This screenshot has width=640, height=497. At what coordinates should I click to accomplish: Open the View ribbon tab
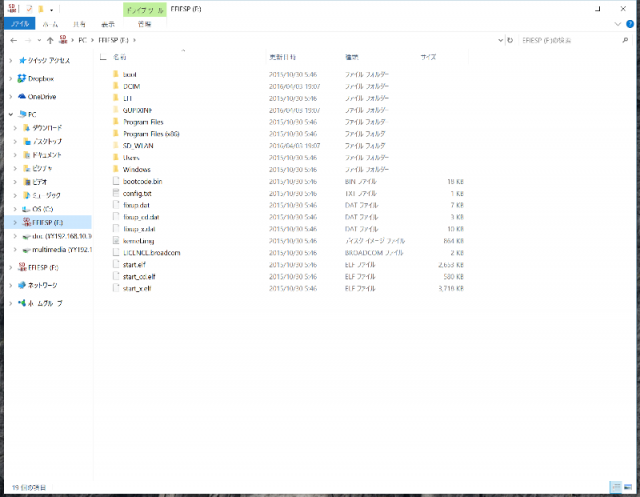click(x=108, y=24)
